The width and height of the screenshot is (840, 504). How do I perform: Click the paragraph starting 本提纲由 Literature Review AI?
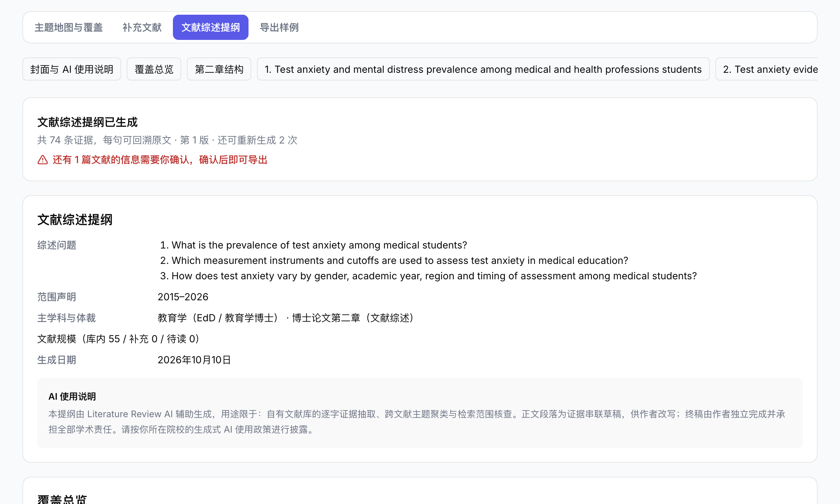[416, 422]
